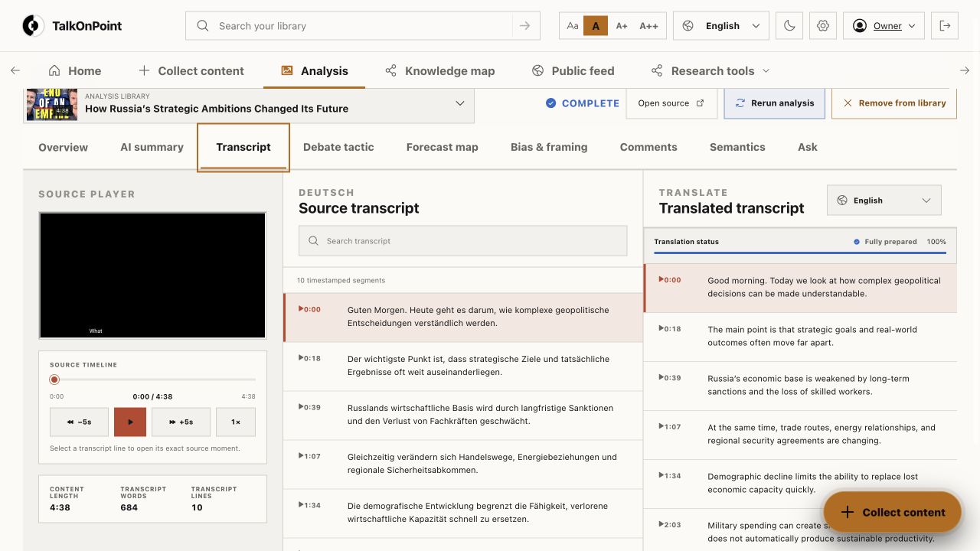
Task: Click the TalkOnPoint logo icon
Action: coord(34,26)
